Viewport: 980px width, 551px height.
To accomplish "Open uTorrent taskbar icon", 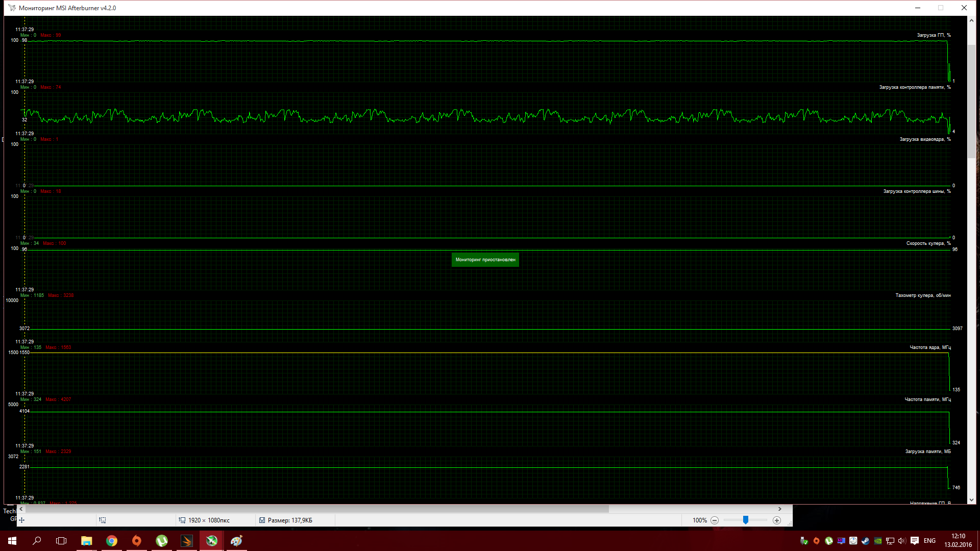I will coord(161,541).
